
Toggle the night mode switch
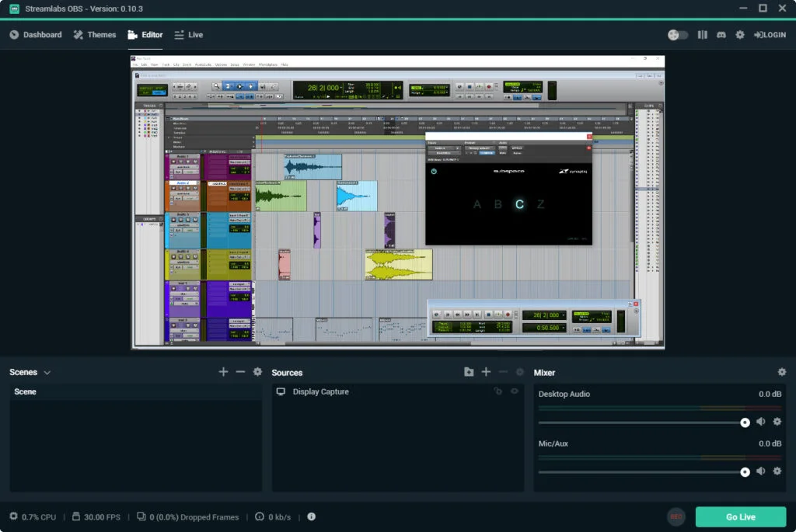click(x=678, y=34)
